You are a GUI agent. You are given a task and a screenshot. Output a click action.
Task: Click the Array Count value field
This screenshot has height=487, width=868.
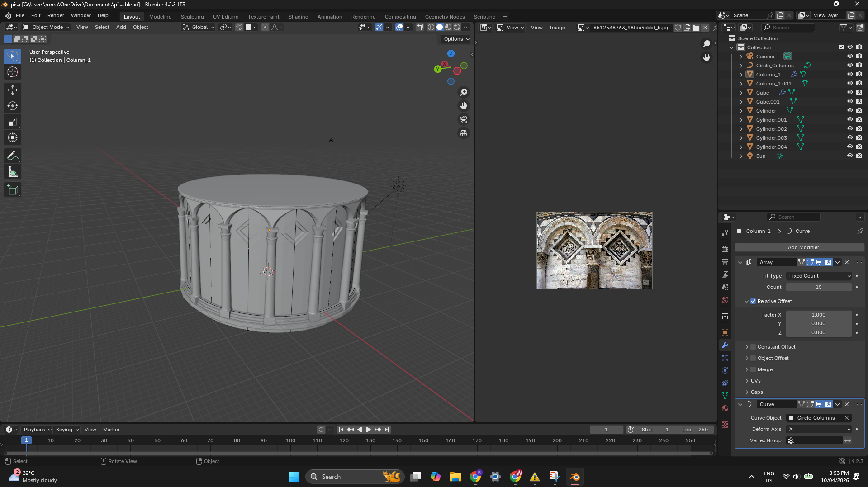[818, 287]
